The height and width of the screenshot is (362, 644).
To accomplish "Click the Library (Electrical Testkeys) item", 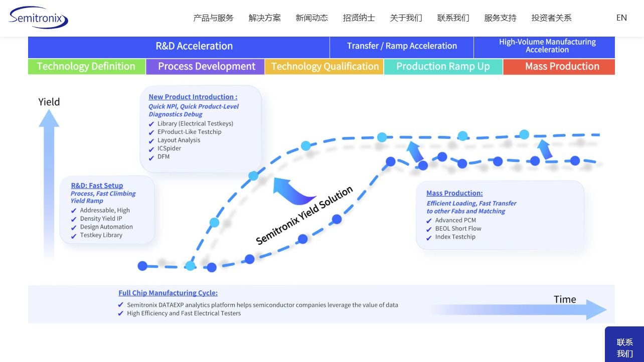I will (x=195, y=123).
